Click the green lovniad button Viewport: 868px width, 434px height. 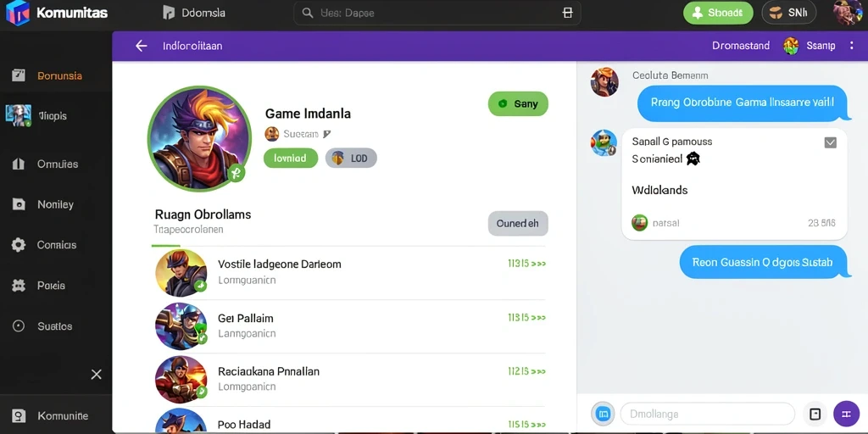(291, 159)
